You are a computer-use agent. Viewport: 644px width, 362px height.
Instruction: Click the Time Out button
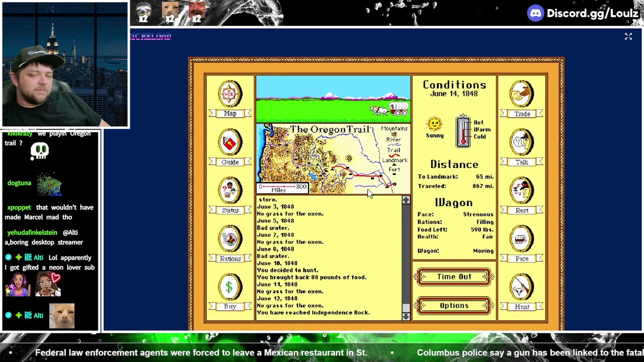454,277
